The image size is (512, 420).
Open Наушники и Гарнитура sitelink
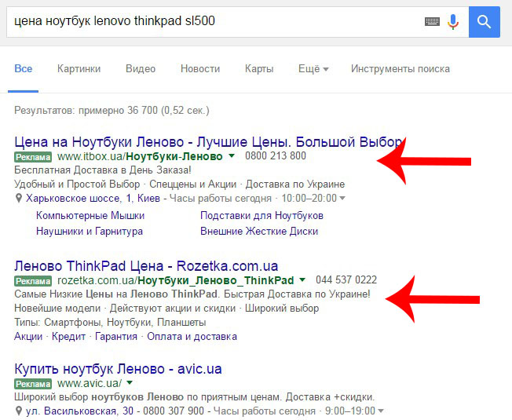coord(90,231)
